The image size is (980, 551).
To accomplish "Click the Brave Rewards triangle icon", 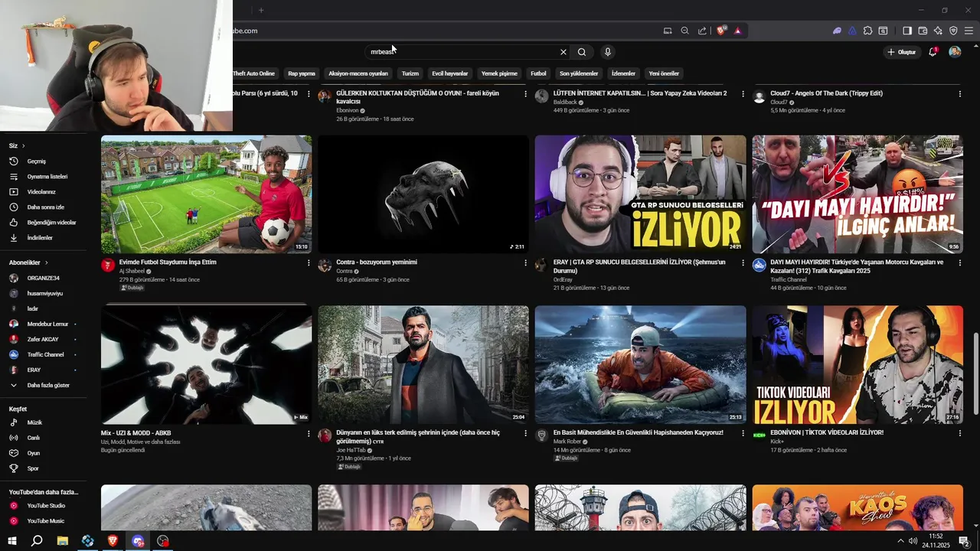I will click(x=737, y=31).
